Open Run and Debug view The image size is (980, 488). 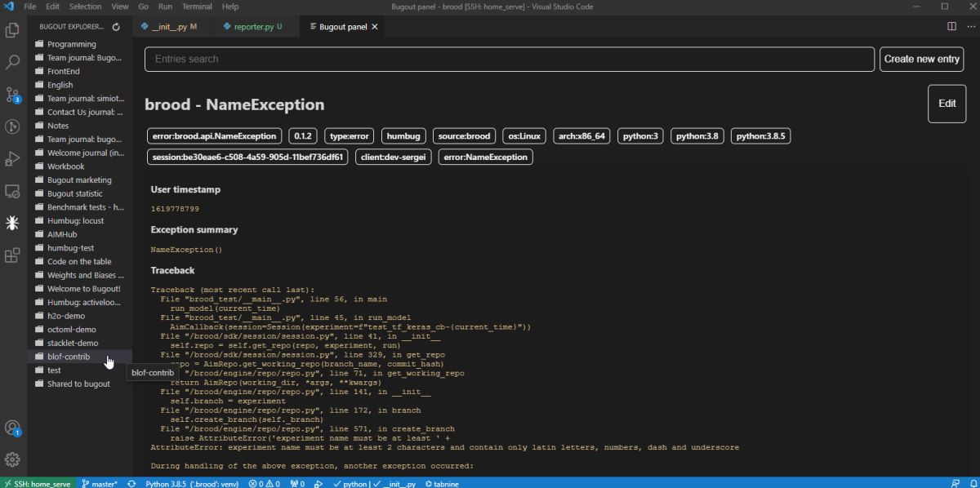point(12,158)
